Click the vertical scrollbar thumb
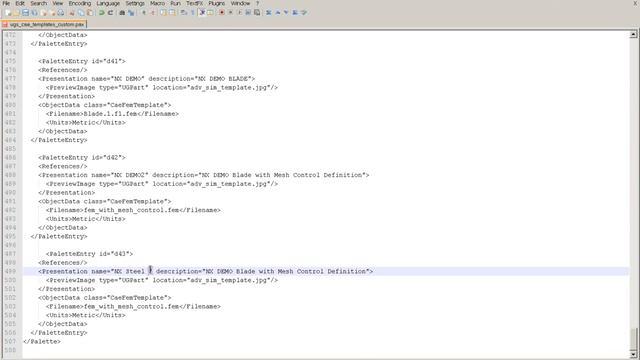Screen dimensions: 640x360 [x=633, y=340]
